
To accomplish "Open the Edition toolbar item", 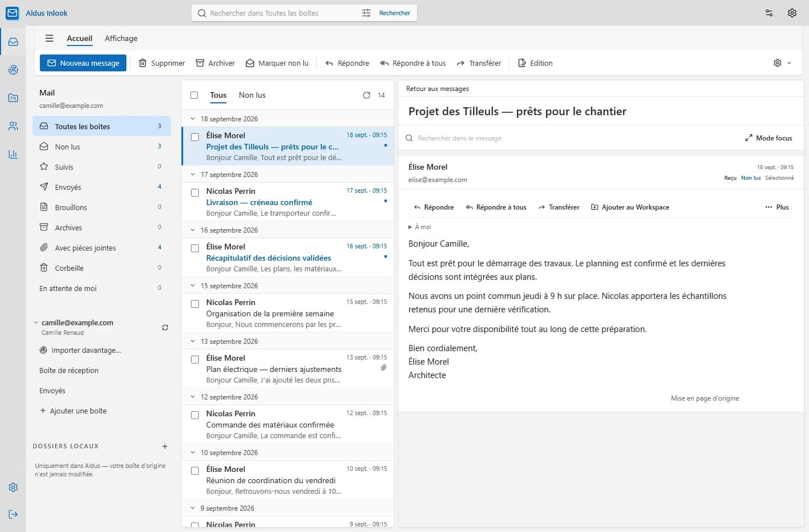I will [x=535, y=63].
